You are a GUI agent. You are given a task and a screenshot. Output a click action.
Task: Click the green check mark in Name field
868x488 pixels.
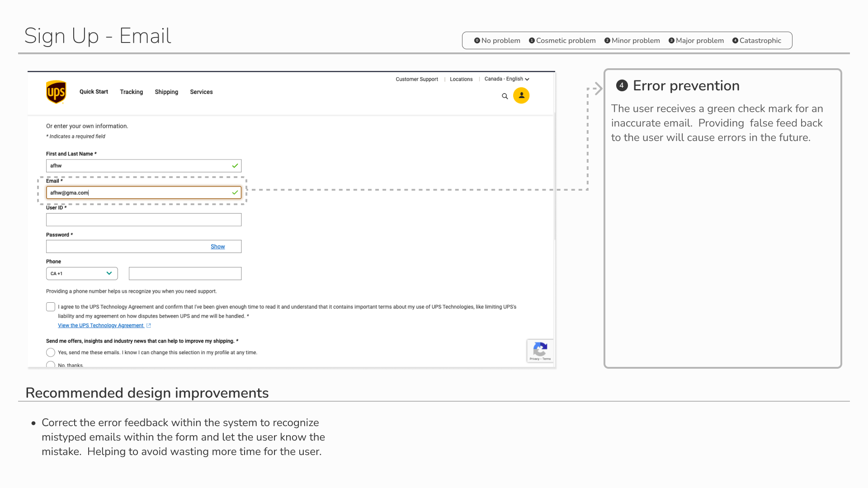[x=235, y=166]
